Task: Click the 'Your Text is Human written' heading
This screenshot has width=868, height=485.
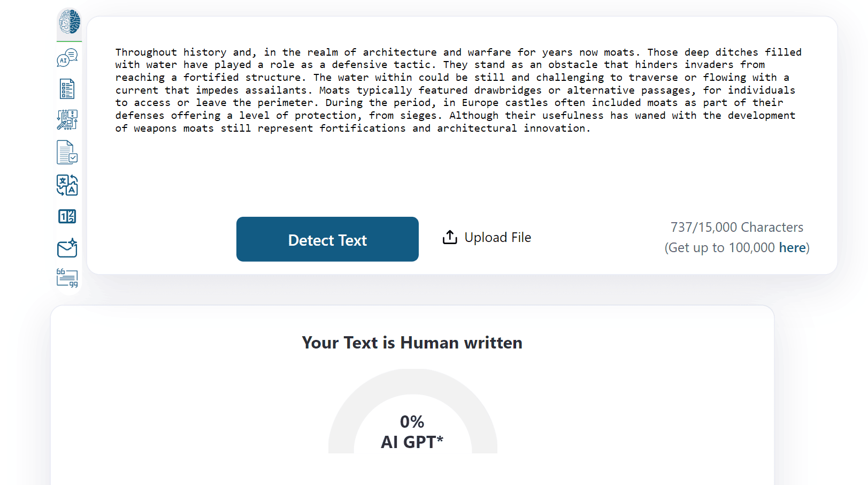Action: pyautogui.click(x=412, y=343)
